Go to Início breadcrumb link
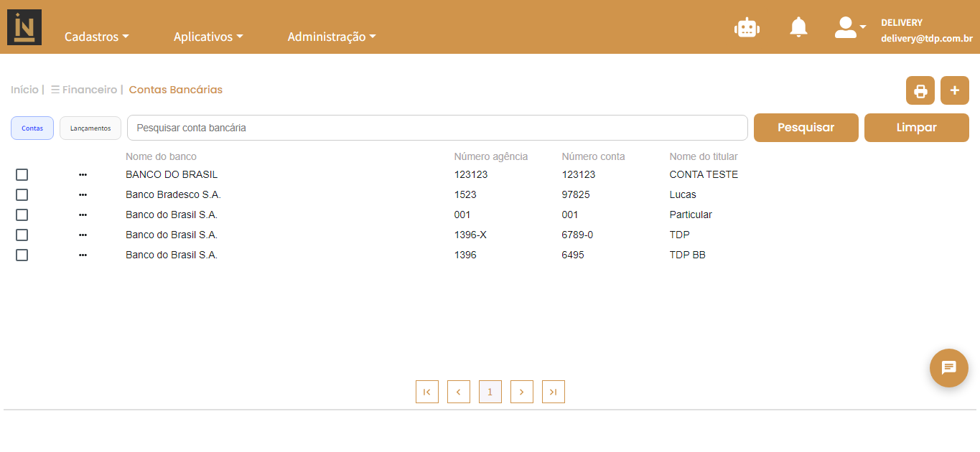 24,90
